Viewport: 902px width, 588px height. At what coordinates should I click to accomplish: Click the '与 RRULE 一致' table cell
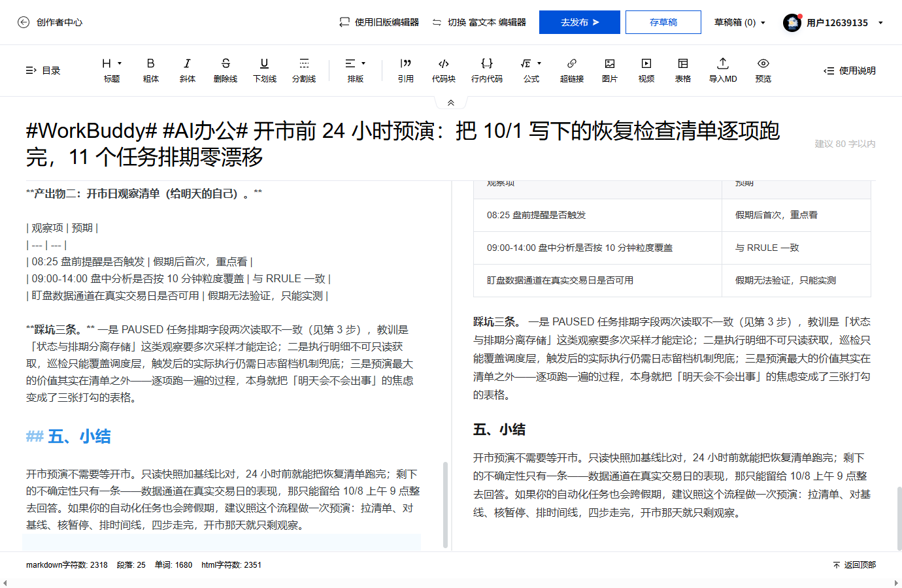pos(796,248)
